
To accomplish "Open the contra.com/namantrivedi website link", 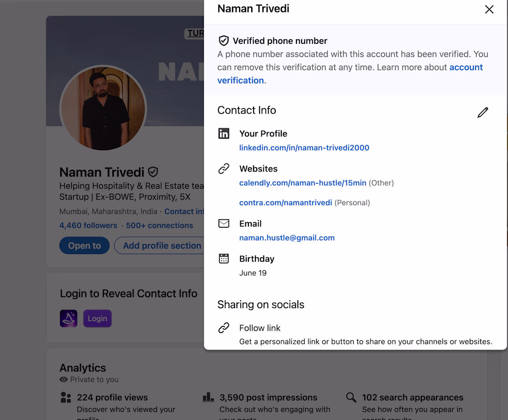I will coord(285,203).
